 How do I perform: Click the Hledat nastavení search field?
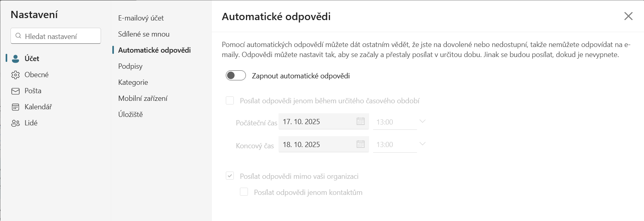coord(60,36)
